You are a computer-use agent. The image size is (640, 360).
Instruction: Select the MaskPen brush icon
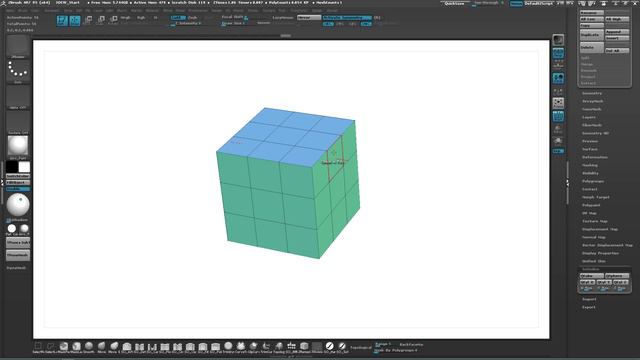[x=63, y=347]
